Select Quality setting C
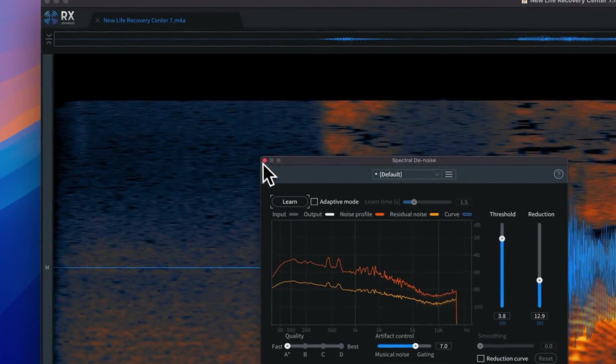 323,346
